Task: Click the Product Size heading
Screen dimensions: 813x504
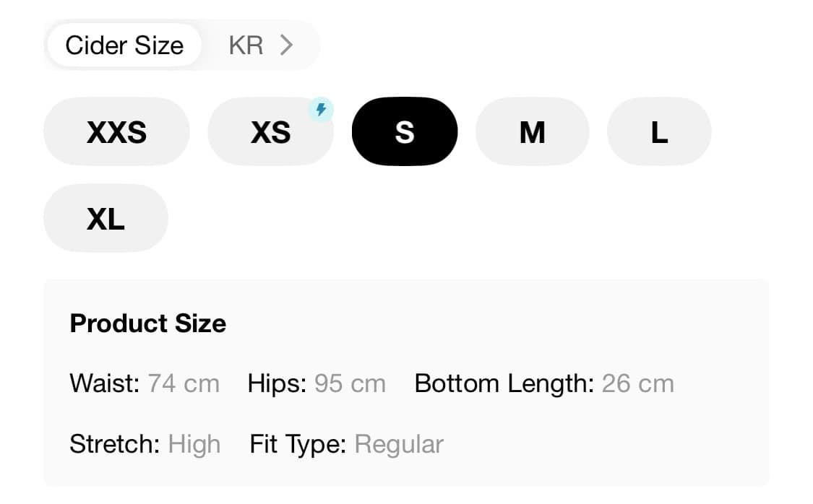Action: point(147,323)
